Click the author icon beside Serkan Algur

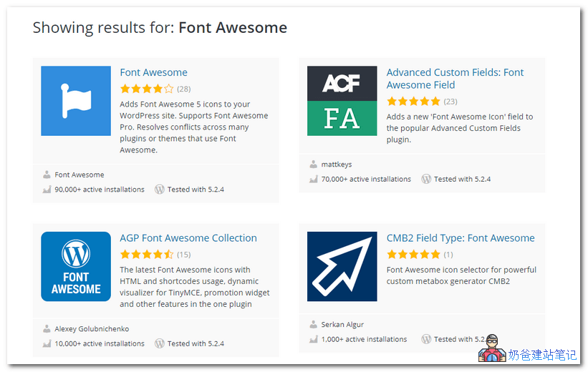point(314,324)
